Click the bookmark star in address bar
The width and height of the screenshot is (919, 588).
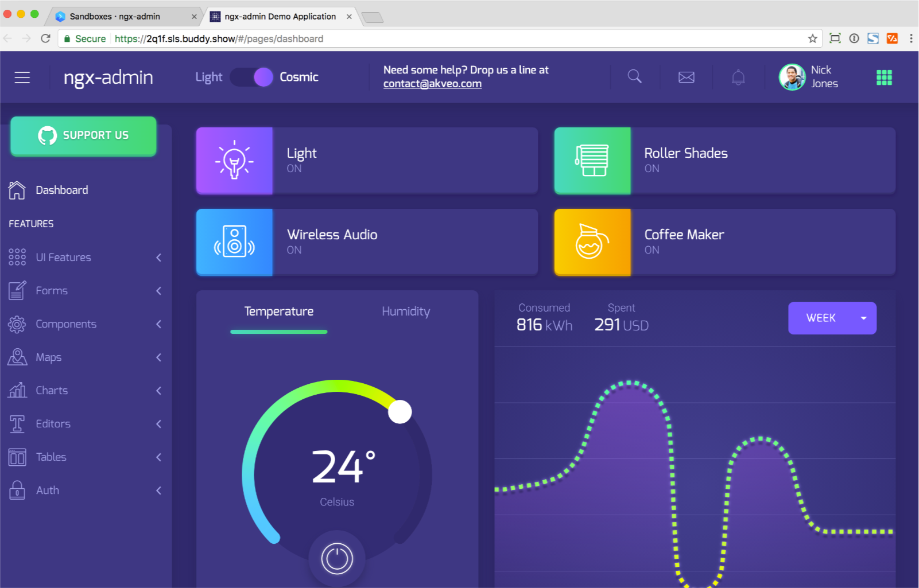(812, 38)
